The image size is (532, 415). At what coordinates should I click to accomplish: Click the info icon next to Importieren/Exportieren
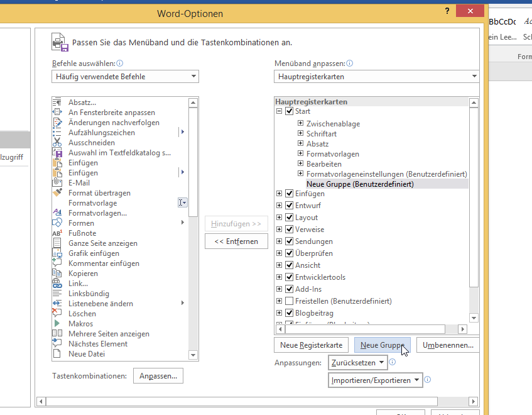[428, 380]
